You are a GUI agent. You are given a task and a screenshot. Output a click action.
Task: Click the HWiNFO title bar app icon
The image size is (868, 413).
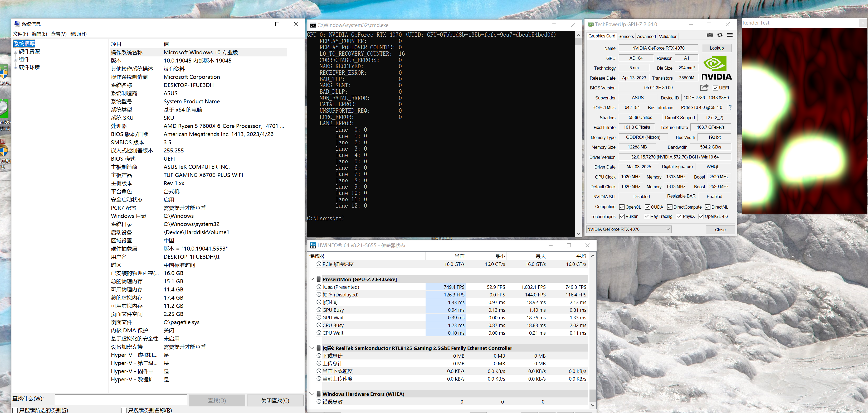(313, 245)
